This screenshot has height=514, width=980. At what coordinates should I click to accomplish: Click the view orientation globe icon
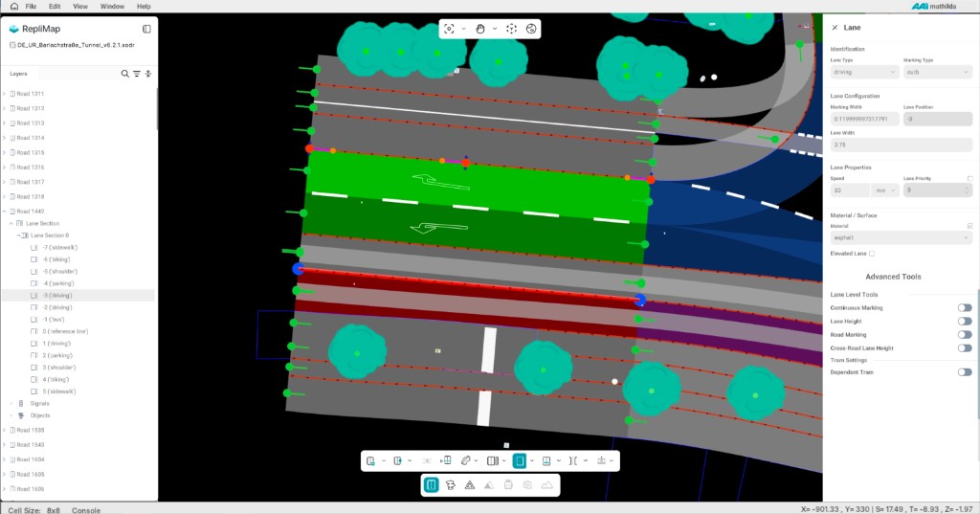click(x=530, y=29)
